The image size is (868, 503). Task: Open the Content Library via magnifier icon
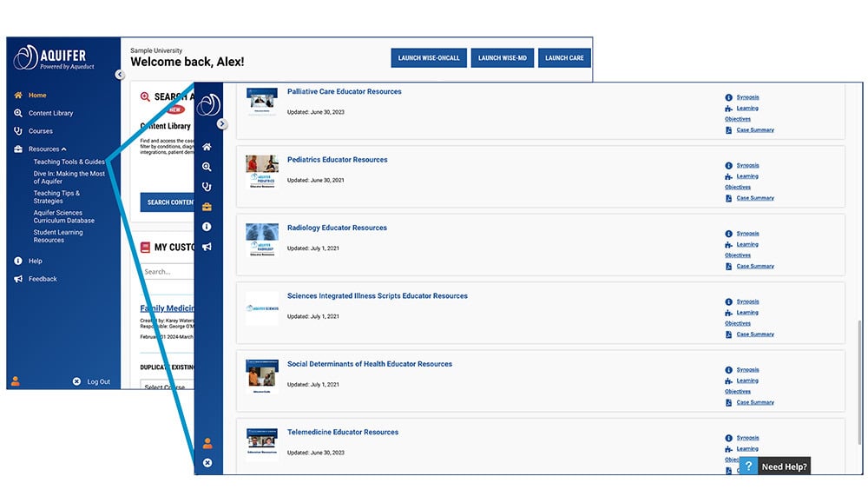[x=207, y=167]
